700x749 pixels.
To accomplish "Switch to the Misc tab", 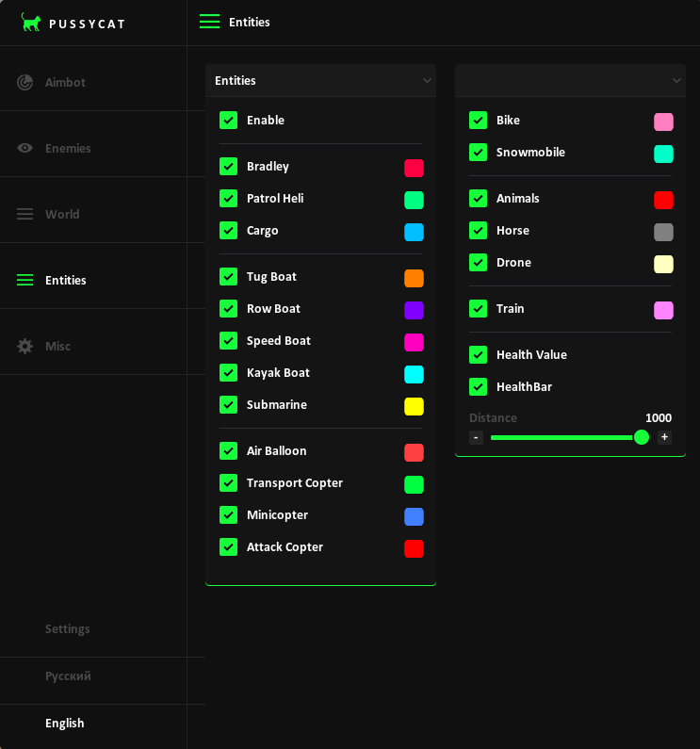I will coord(57,346).
